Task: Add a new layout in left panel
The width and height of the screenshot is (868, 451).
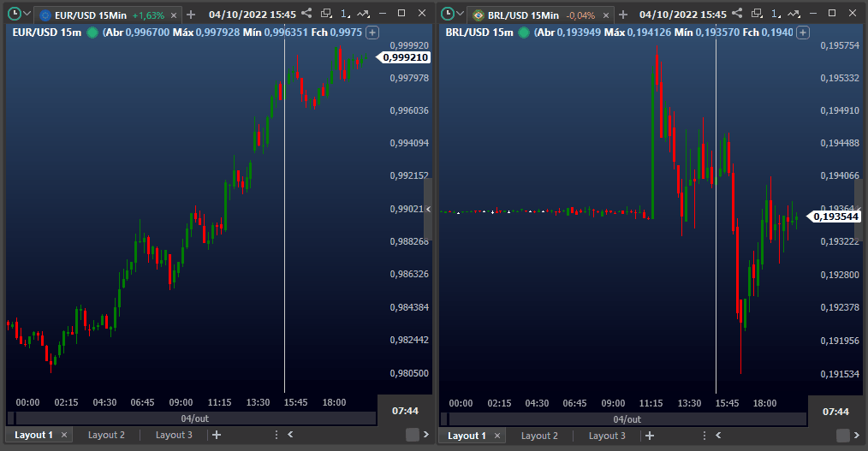Action: tap(217, 435)
